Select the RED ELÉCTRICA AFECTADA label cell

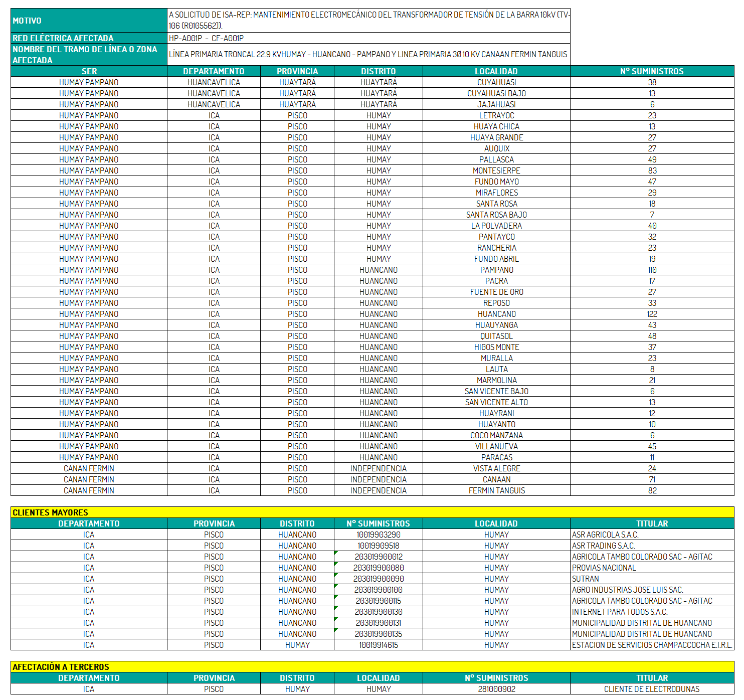[88, 38]
